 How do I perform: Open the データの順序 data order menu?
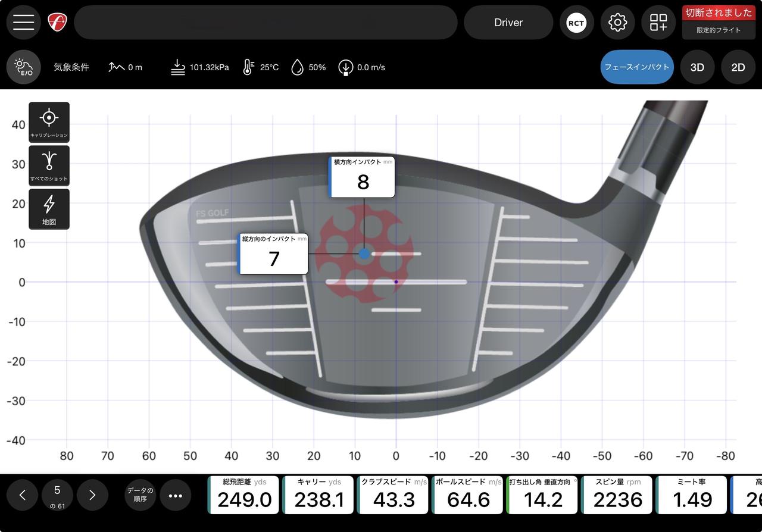tap(140, 495)
